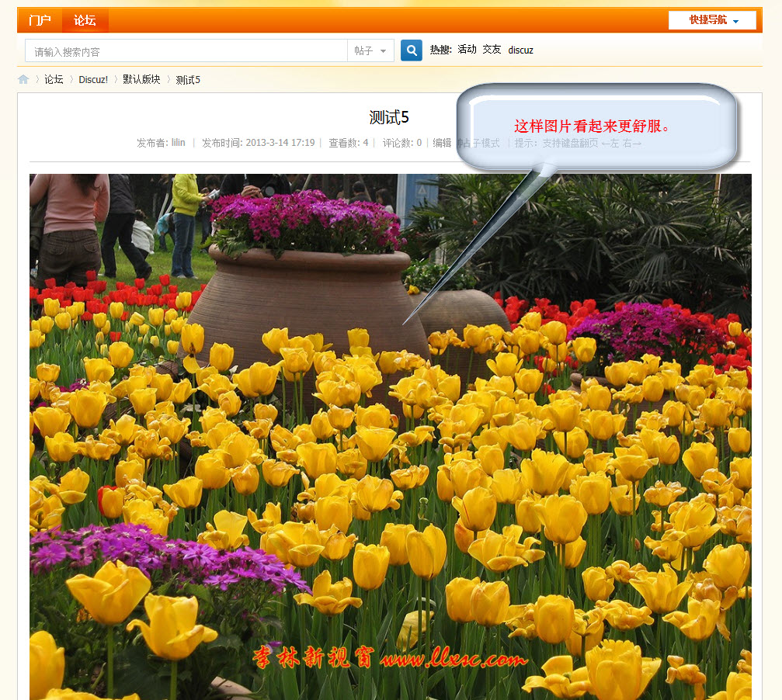Viewport: 782px width, 700px height.
Task: Go to home via breadcrumb house icon
Action: pyautogui.click(x=23, y=79)
